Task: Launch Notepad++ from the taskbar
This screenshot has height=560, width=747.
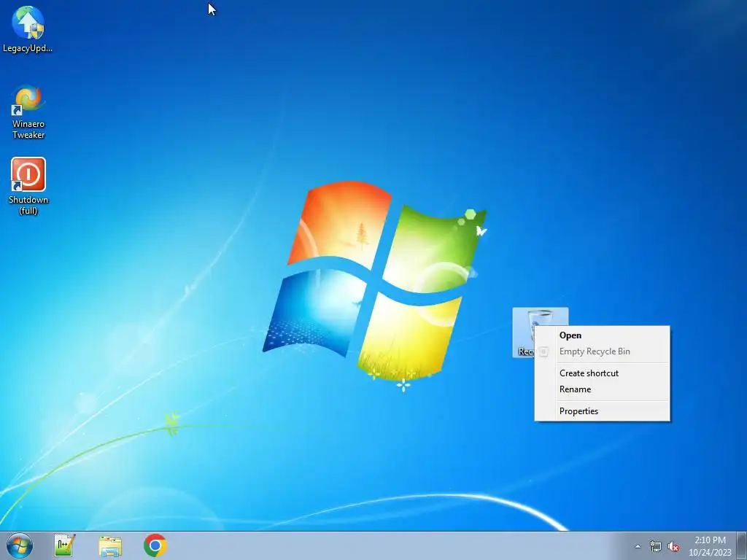Action: tap(64, 545)
